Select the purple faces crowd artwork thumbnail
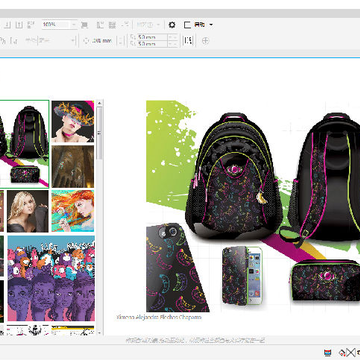Viewport: 360px width, 360px height. (x=51, y=279)
